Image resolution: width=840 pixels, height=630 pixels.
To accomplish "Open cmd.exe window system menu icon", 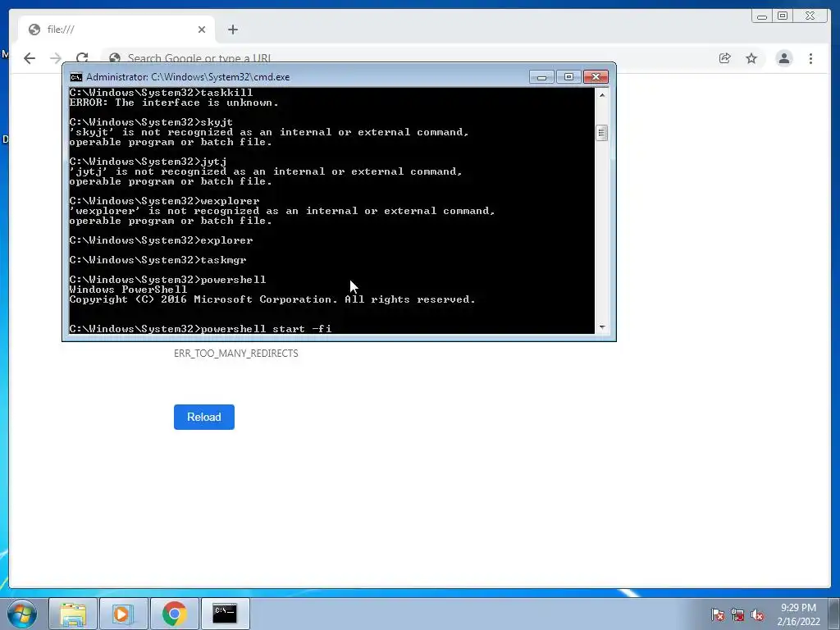I will [x=76, y=77].
